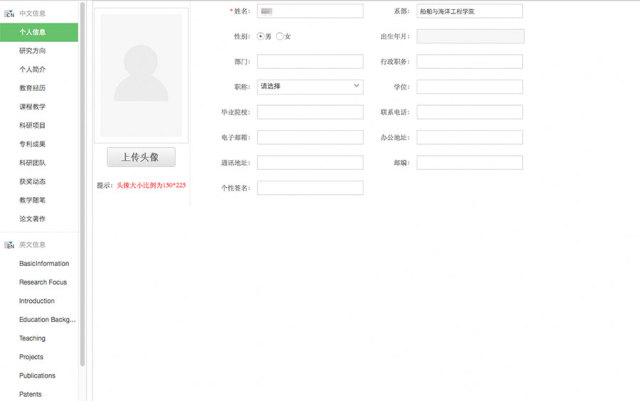Open 教育经历 sidebar item
The width and height of the screenshot is (640, 401).
tap(33, 88)
